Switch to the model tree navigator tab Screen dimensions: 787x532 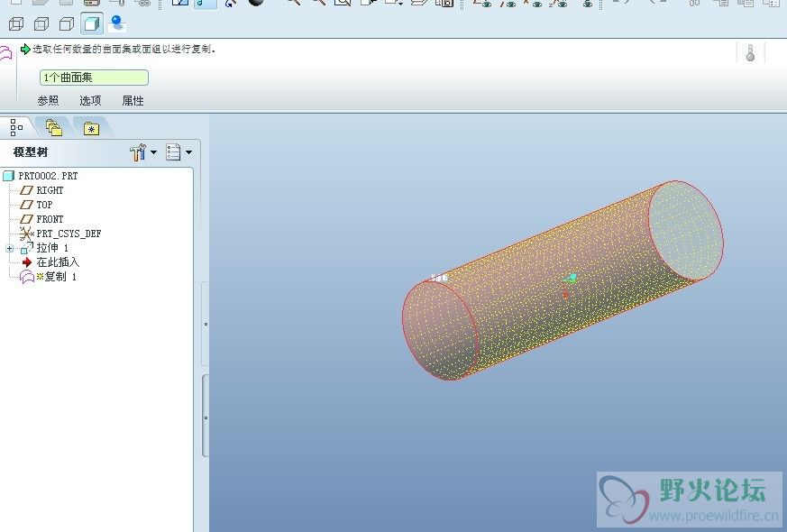(x=16, y=127)
